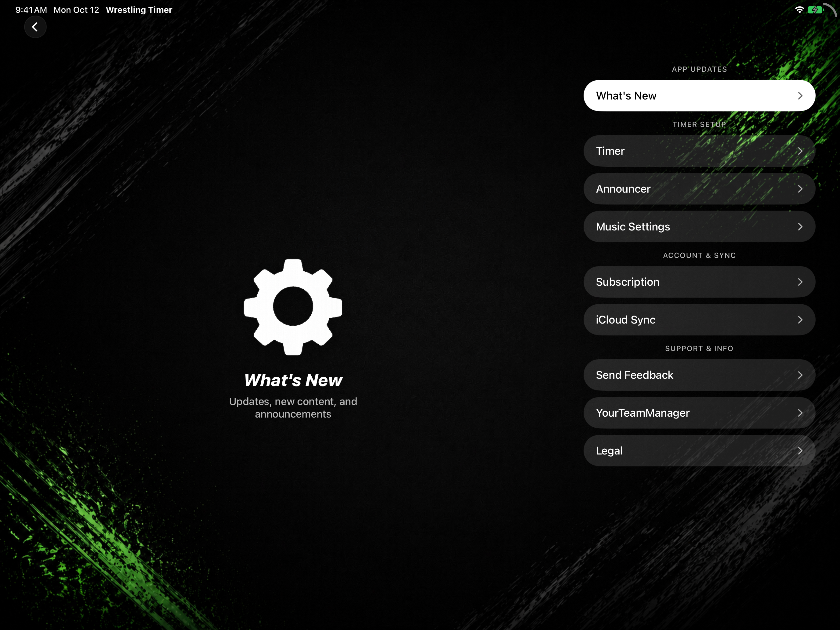Click the ACCOUNT & SYNC section header
The width and height of the screenshot is (840, 630).
pyautogui.click(x=699, y=255)
